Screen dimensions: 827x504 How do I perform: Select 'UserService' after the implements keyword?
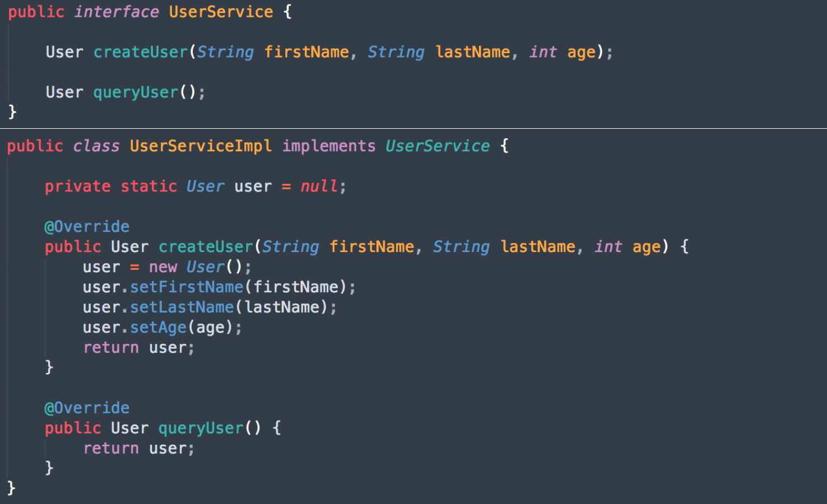(x=438, y=146)
